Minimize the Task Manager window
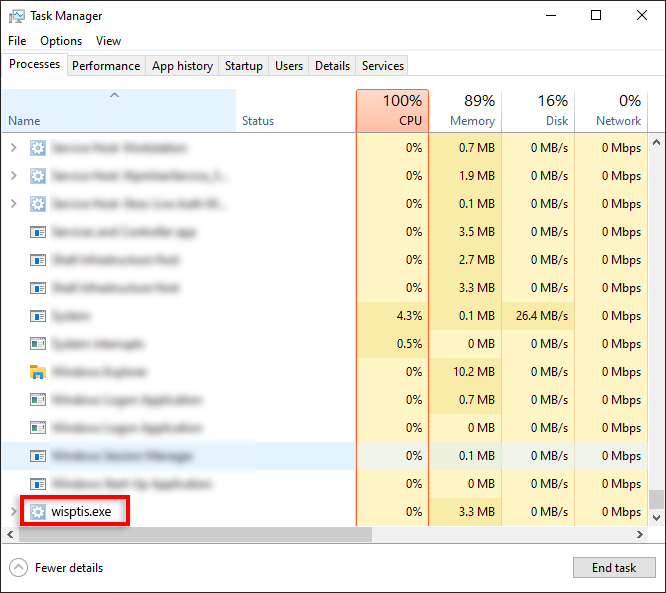The height and width of the screenshot is (593, 666). pyautogui.click(x=551, y=16)
